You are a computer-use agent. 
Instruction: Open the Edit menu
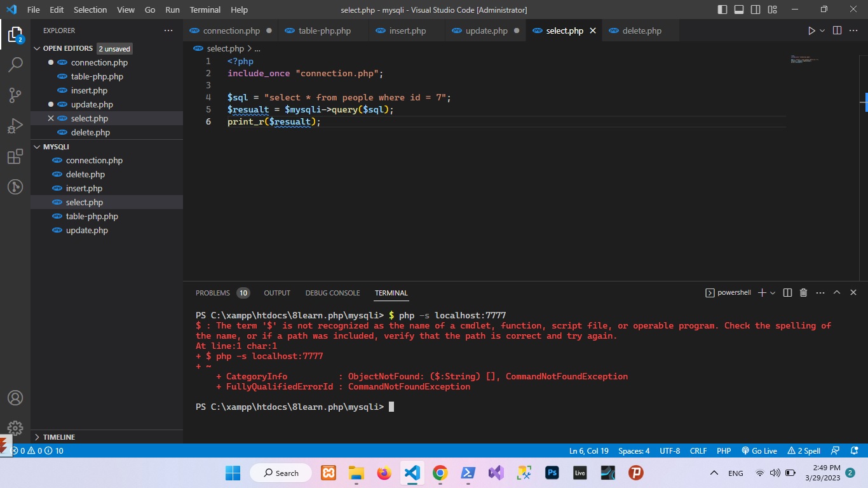tap(57, 10)
